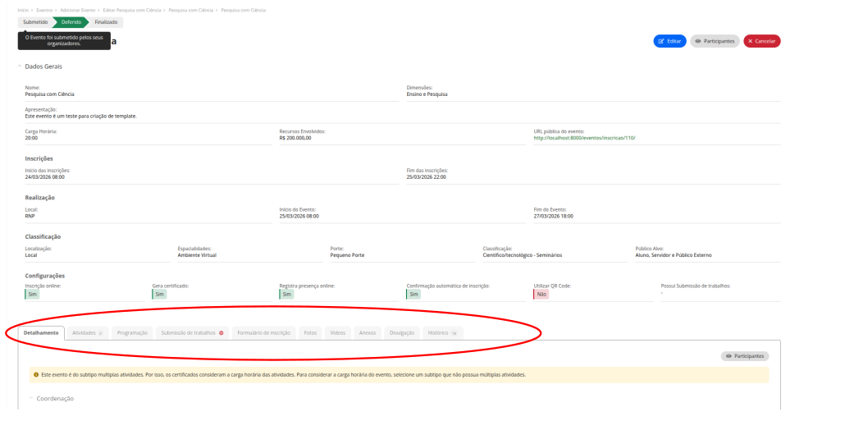Click Sim under Confirmação automática de inscrição
Screen dimensions: 868x430
[413, 295]
